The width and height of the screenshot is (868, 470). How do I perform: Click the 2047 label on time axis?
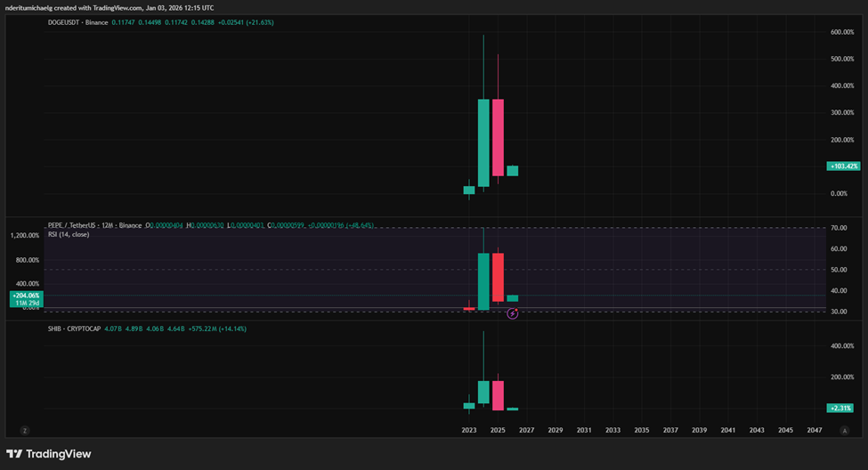pos(814,430)
